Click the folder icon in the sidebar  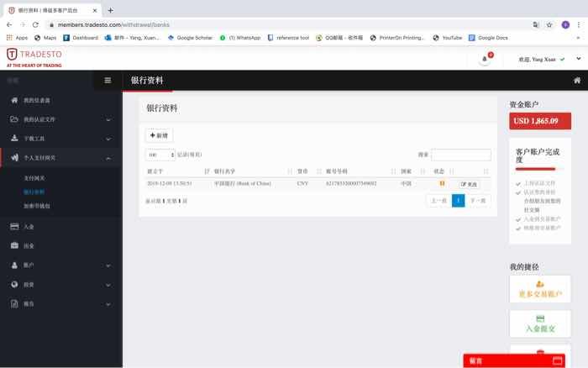coord(14,119)
